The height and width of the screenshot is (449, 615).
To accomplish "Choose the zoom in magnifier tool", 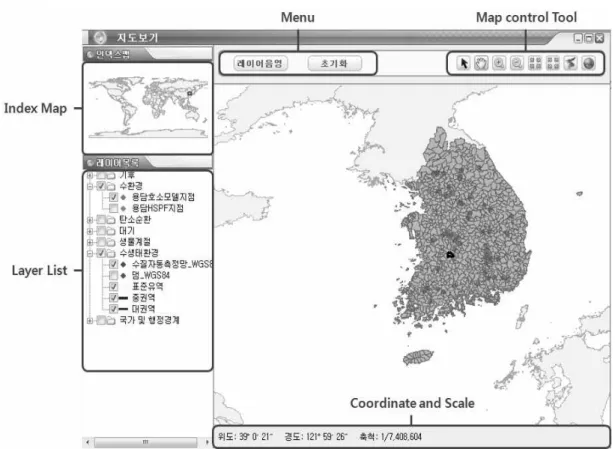I will click(499, 63).
